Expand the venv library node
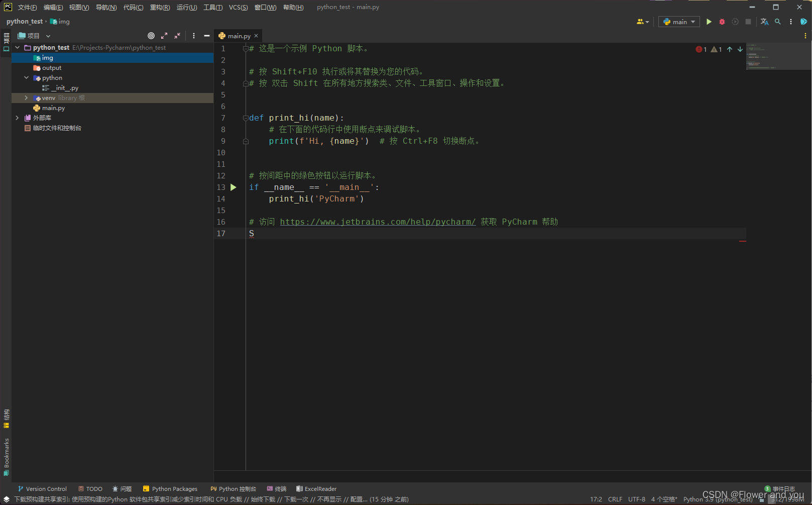The width and height of the screenshot is (812, 505). click(26, 97)
